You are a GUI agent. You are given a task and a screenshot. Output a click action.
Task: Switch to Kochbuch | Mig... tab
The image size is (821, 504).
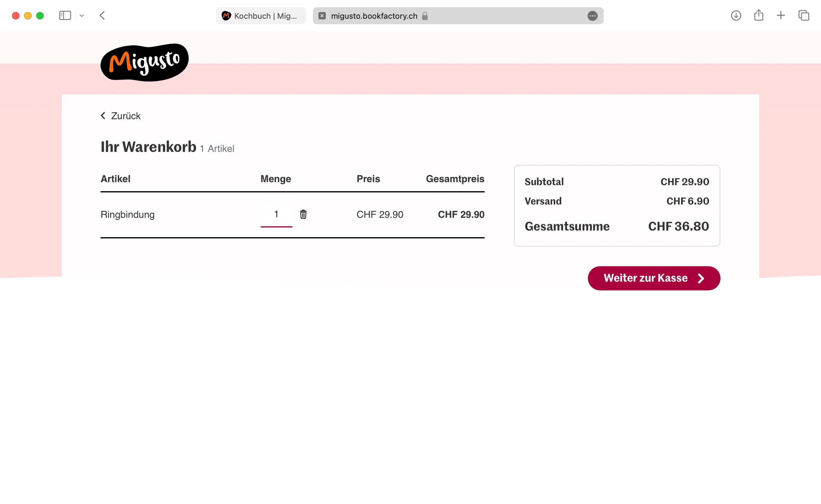(x=261, y=16)
